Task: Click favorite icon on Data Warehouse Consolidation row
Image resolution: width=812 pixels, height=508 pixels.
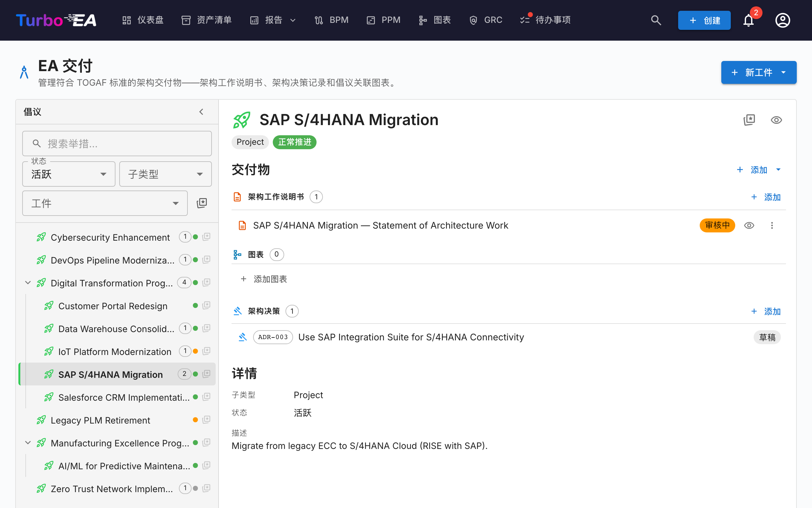Action: tap(206, 328)
